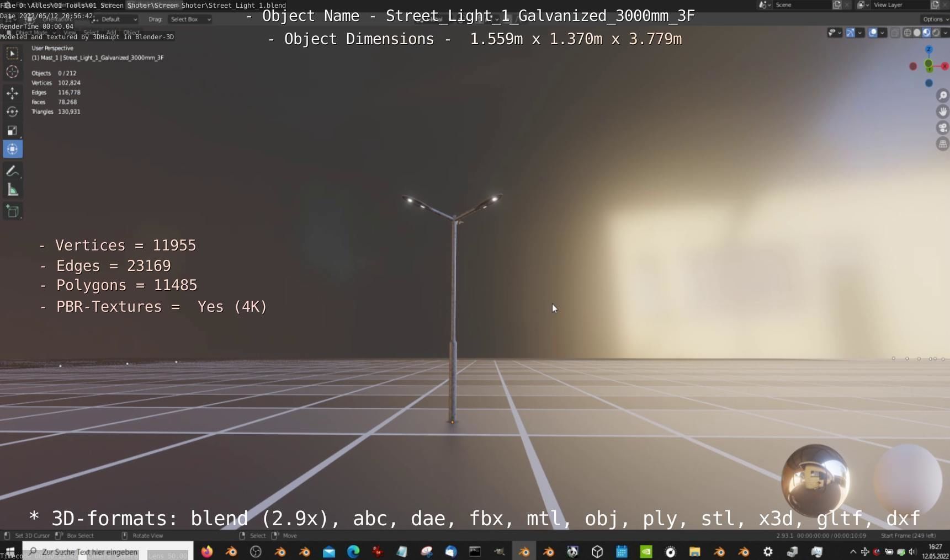Click the negative Z axis gizmo dot
The height and width of the screenshot is (560, 950).
tap(929, 83)
